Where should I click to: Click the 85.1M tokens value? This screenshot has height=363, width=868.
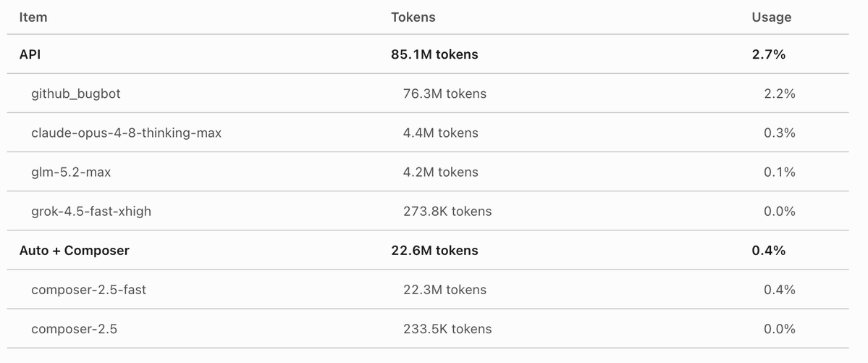(434, 54)
